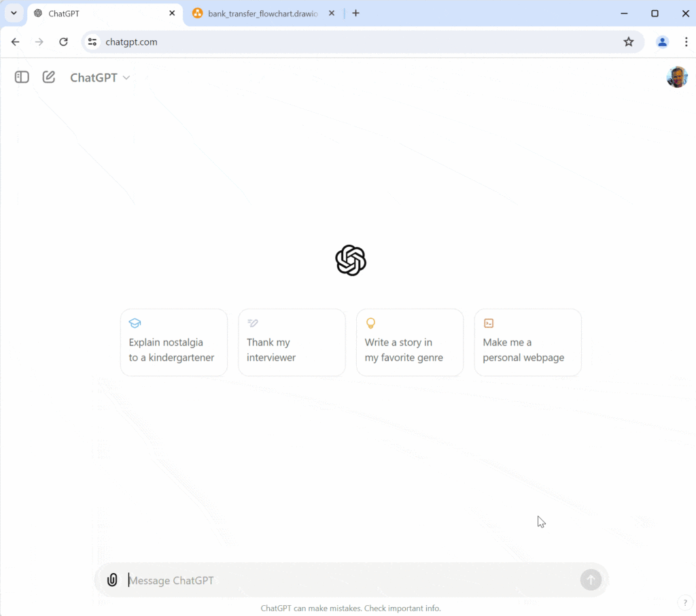Image resolution: width=696 pixels, height=616 pixels.
Task: Open the help question mark icon
Action: click(x=685, y=602)
